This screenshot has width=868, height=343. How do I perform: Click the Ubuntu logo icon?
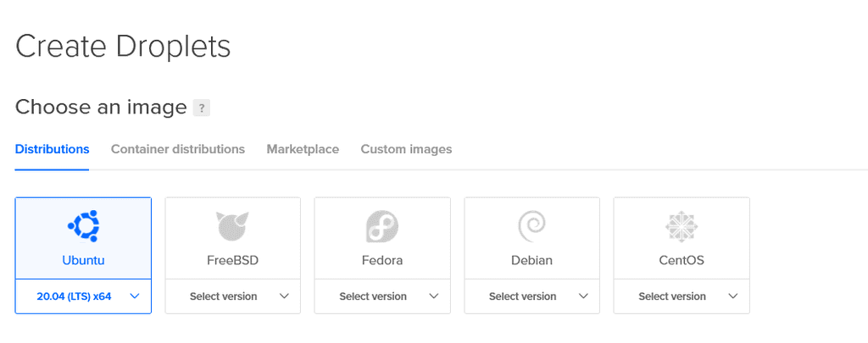click(83, 225)
